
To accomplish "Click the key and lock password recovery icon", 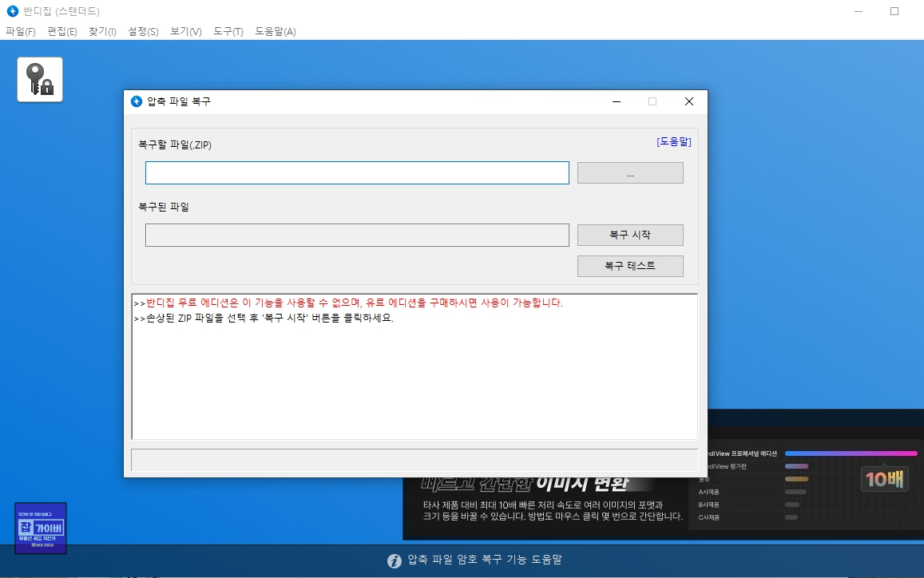I will pos(40,80).
